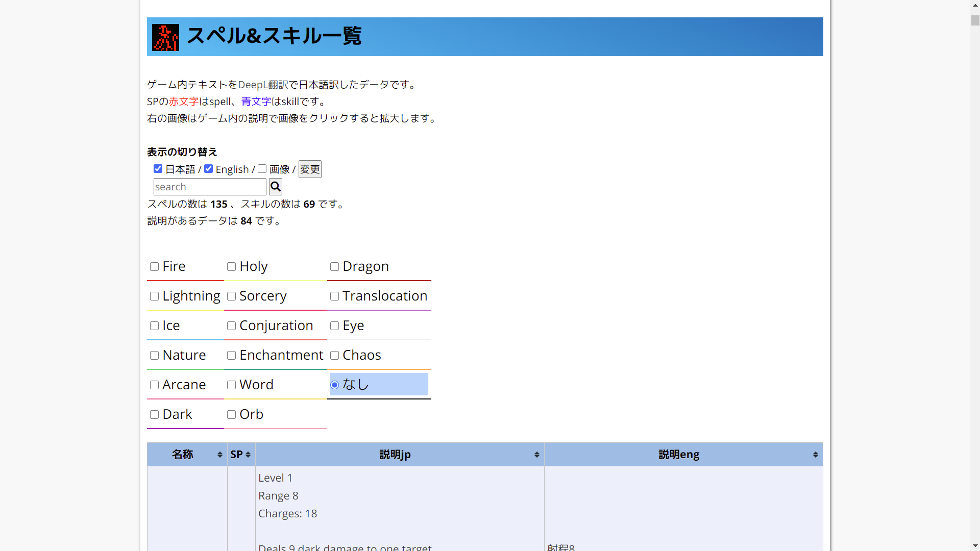Viewport: 980px width, 551px height.
Task: Sort by 説明jp column sort arrows
Action: tap(536, 455)
